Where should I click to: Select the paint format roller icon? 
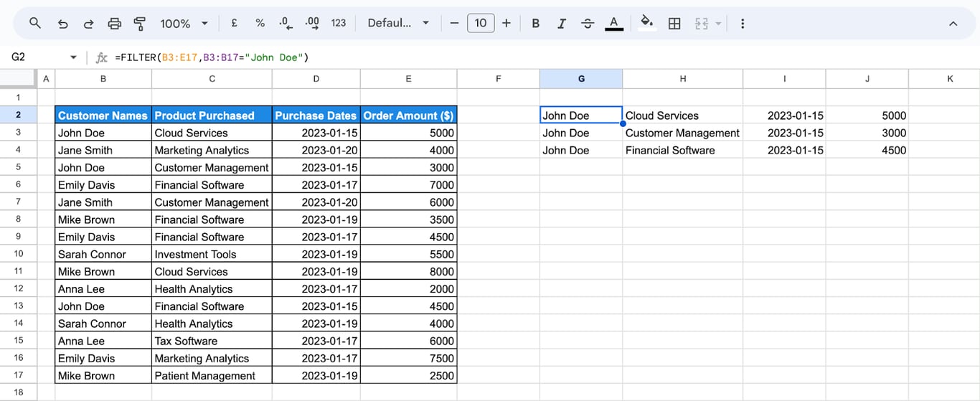pyautogui.click(x=140, y=23)
